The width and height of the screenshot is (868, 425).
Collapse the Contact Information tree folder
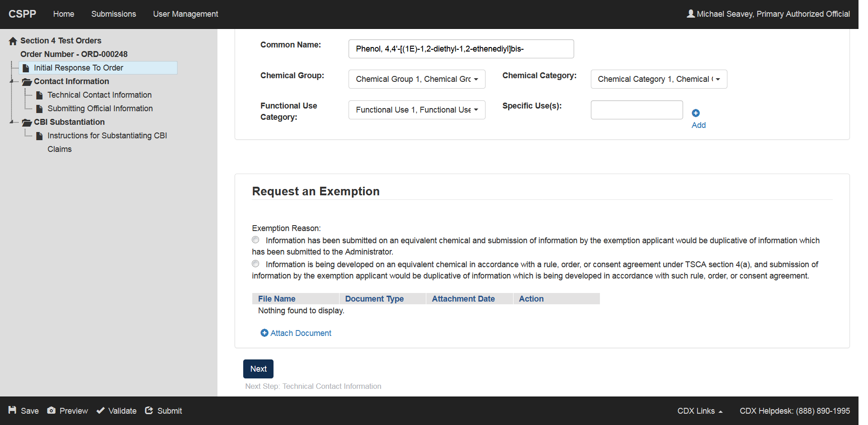[x=12, y=81]
